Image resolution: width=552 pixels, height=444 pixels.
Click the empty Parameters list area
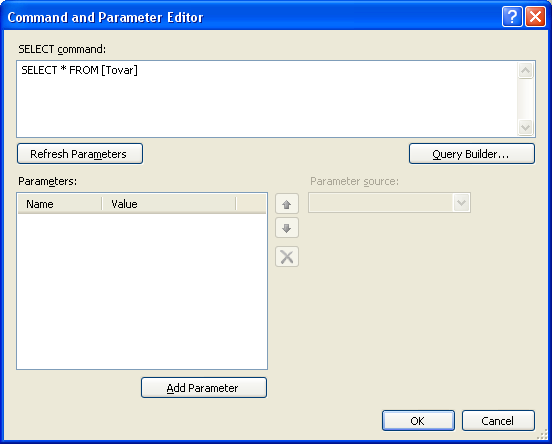click(142, 291)
